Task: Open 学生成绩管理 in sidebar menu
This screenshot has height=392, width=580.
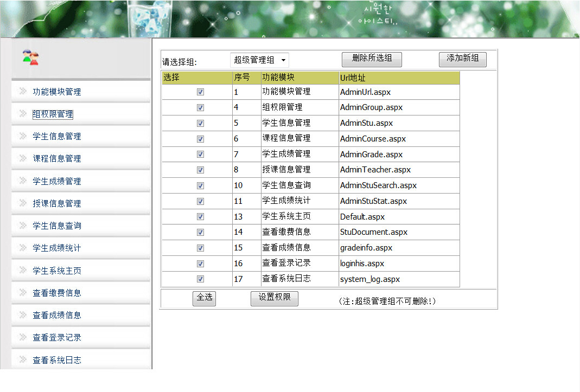Action: [x=56, y=181]
